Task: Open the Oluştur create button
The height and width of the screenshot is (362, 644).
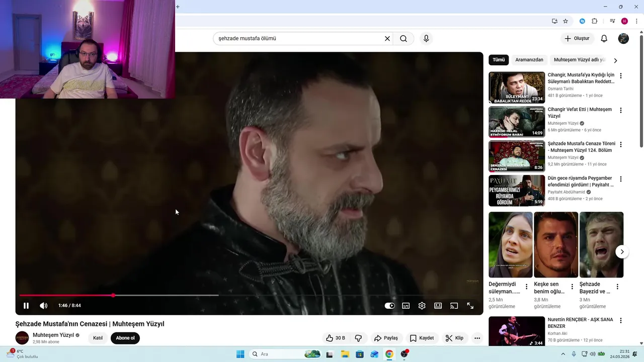Action: click(577, 38)
